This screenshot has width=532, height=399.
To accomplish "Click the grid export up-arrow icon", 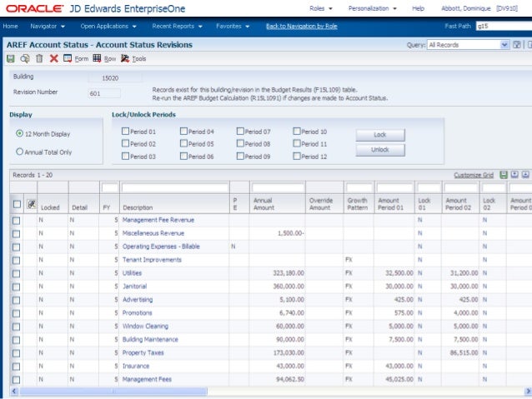I will 514,175.
